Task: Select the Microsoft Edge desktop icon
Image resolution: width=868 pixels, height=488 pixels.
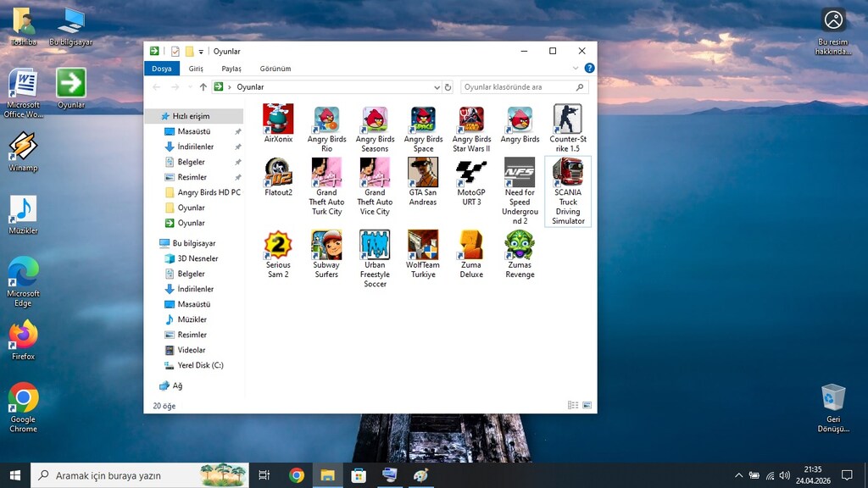Action: (23, 282)
